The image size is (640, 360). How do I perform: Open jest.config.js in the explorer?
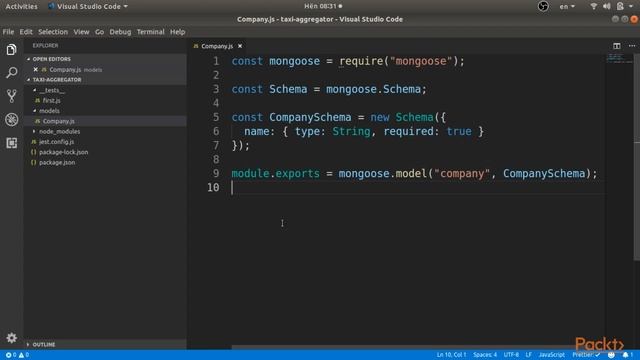coord(56,142)
